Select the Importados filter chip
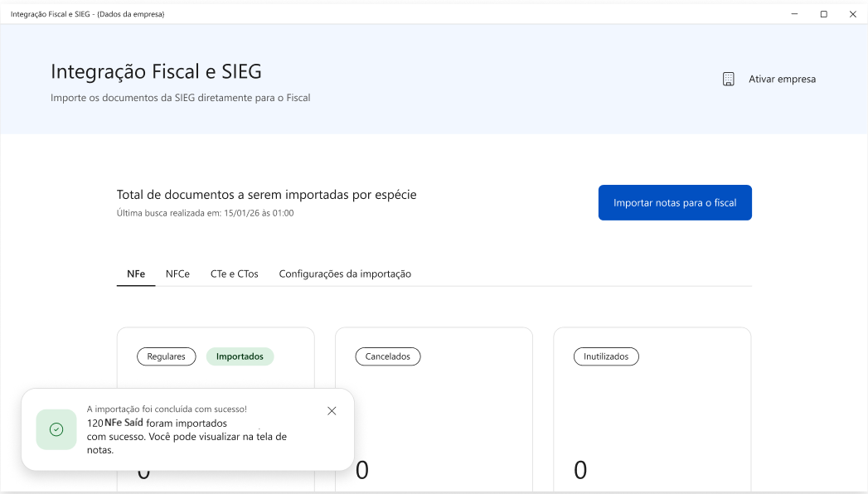 pos(240,356)
